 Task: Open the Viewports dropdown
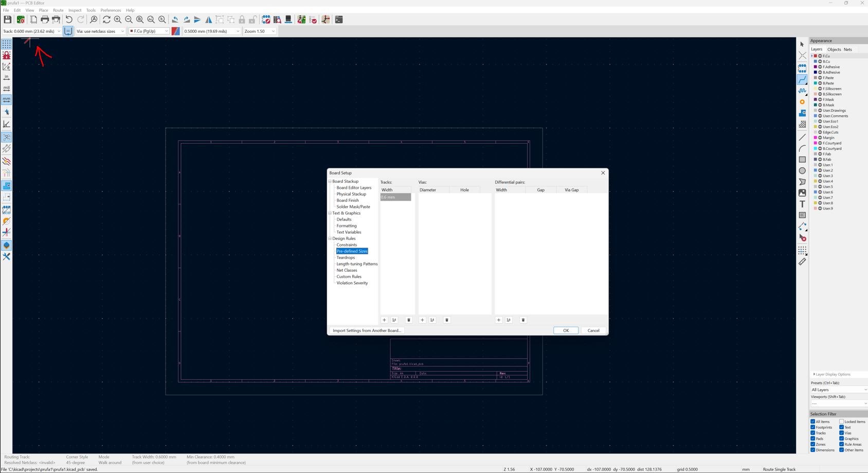click(839, 404)
